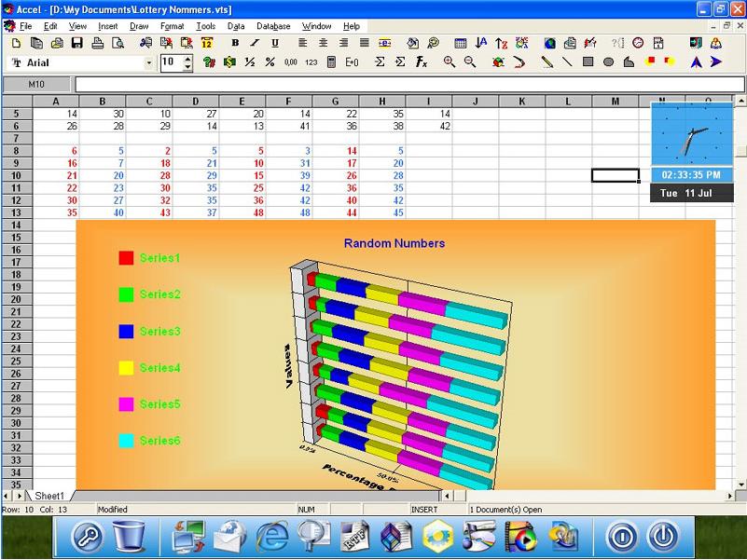The width and height of the screenshot is (747, 560).
Task: Click the M10 cell reference box
Action: click(36, 85)
